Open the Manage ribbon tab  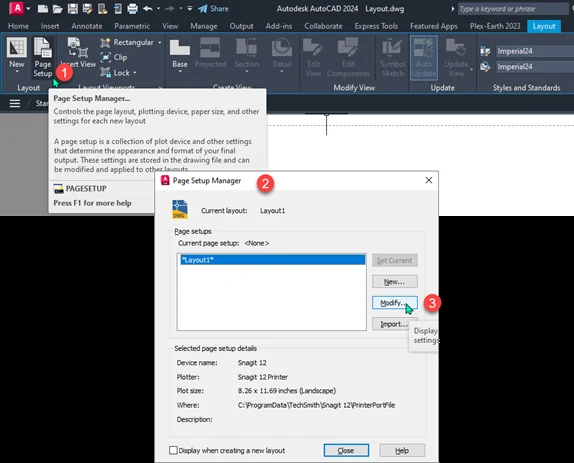204,26
